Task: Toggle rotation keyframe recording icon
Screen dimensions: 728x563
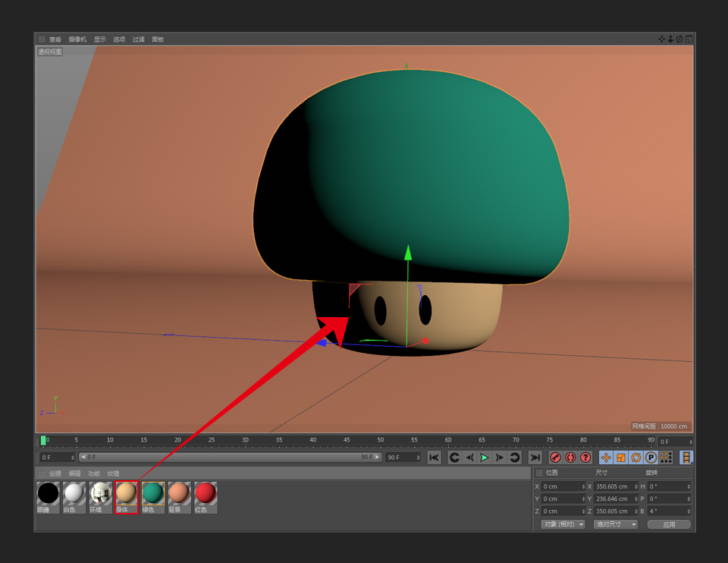Action: coord(636,458)
